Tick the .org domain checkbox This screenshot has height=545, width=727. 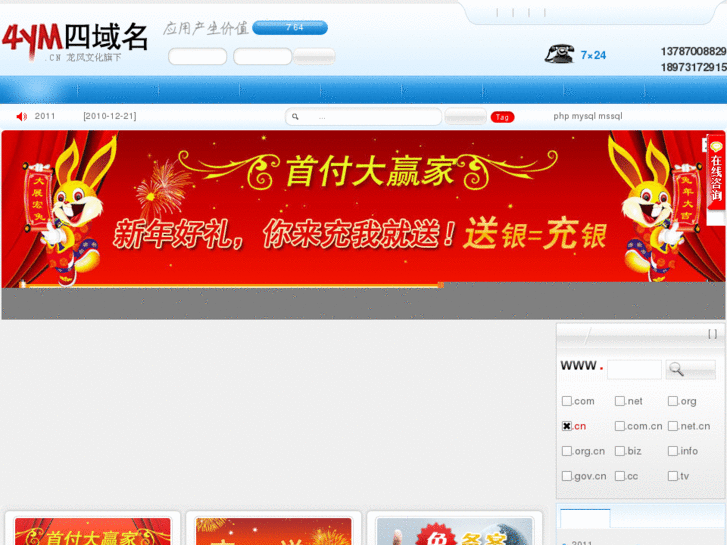672,401
